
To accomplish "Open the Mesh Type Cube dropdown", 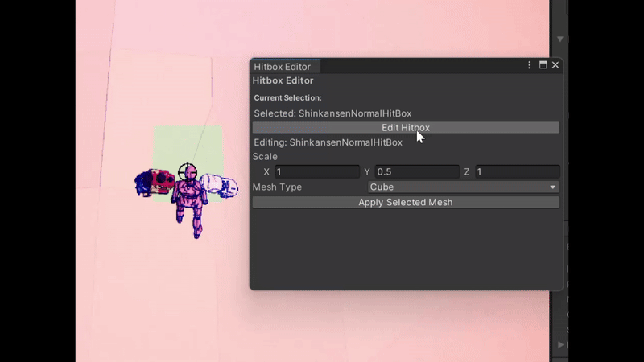I will click(463, 187).
